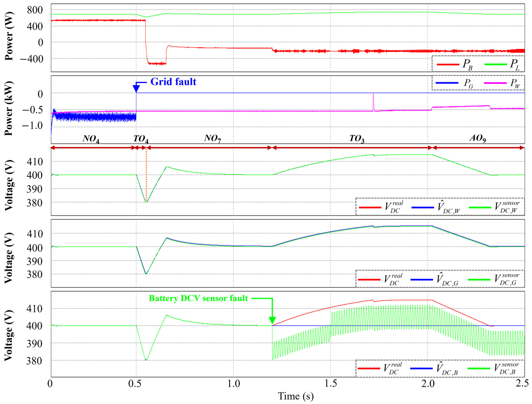
Task: Click the red P_B legend line
Action: coord(448,64)
